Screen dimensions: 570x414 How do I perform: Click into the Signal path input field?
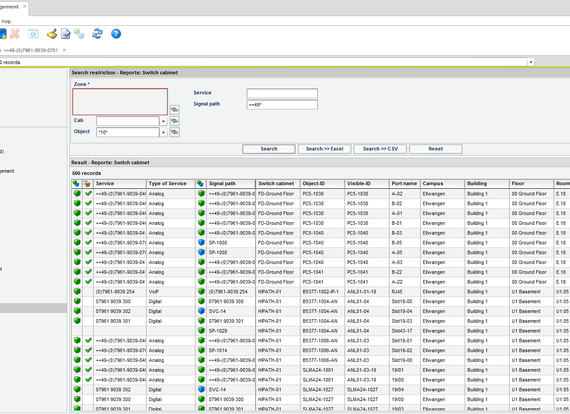point(282,105)
